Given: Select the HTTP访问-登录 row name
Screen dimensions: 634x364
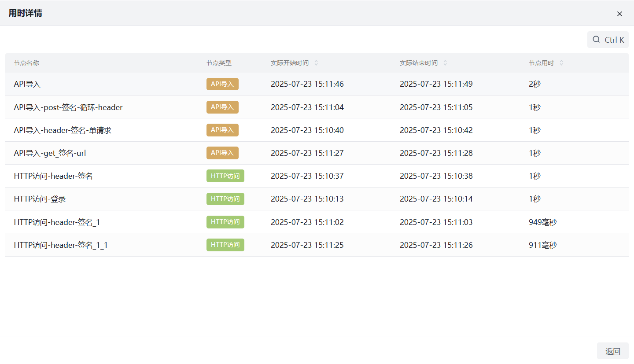Looking at the screenshot, I should tap(40, 199).
